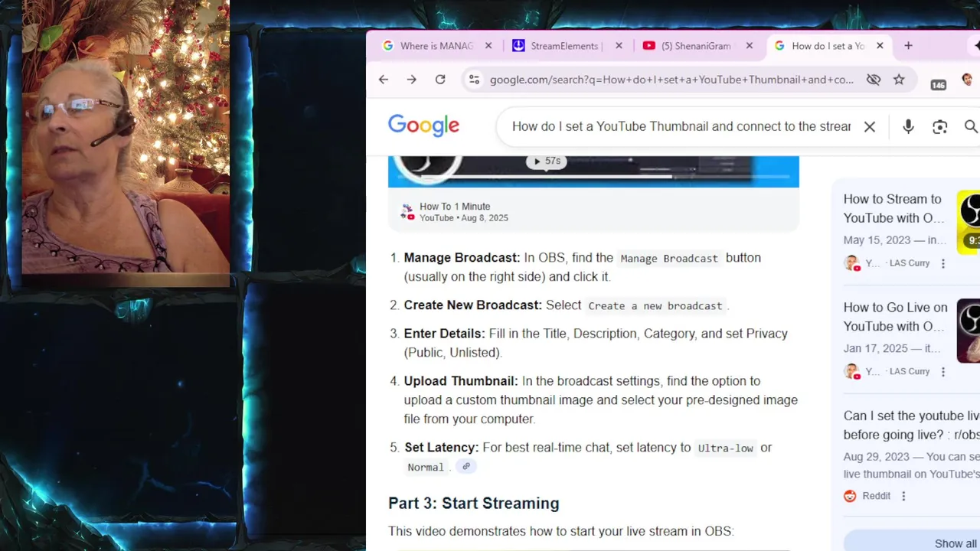
Task: Open 'Can I set the youtube live' Reddit result
Action: 911,425
